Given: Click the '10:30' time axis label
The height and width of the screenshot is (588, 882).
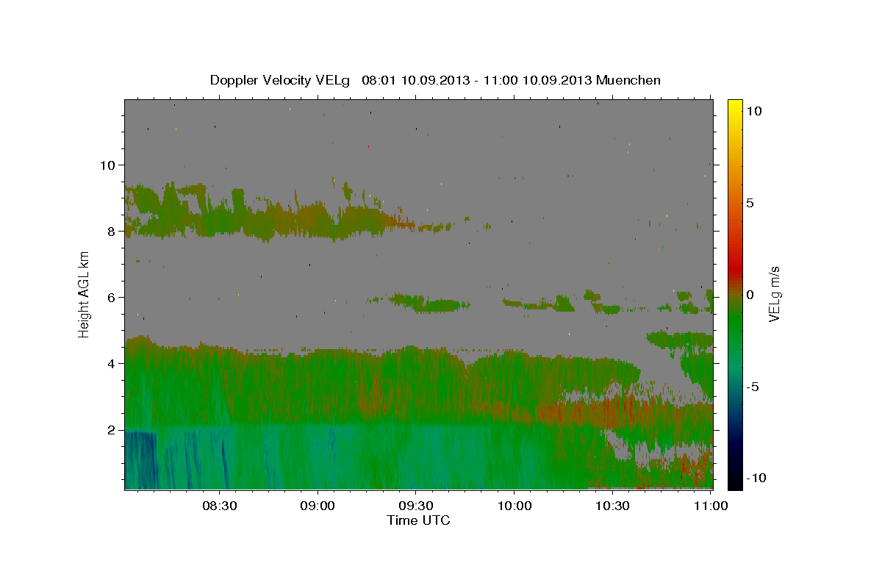Looking at the screenshot, I should [x=612, y=506].
